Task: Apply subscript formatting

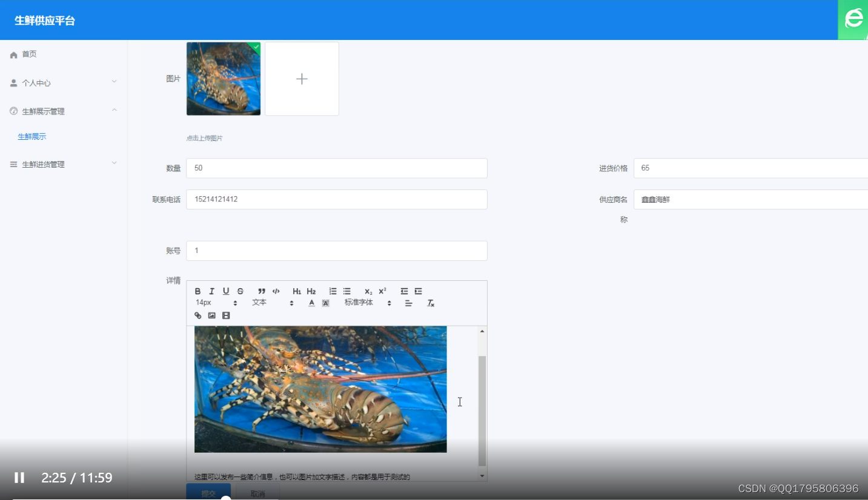Action: pyautogui.click(x=368, y=291)
